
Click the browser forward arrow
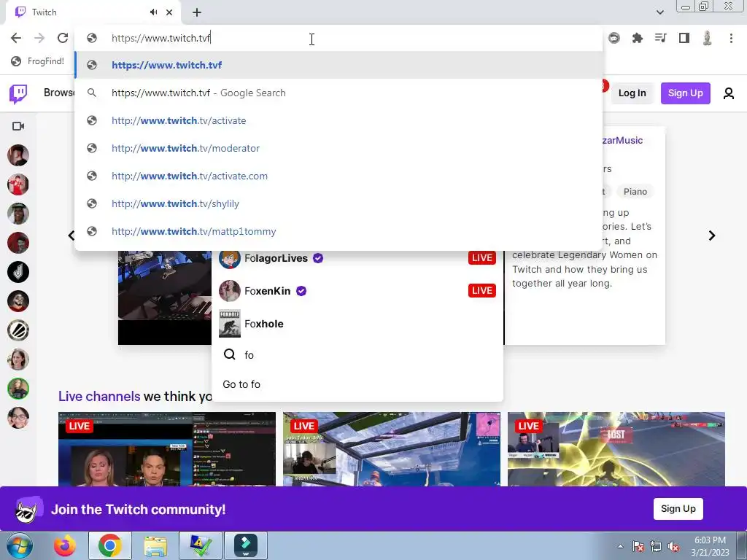[x=39, y=38]
